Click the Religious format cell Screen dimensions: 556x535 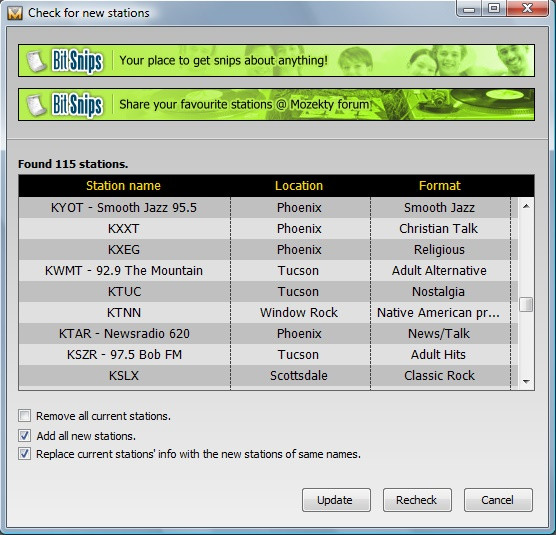tap(440, 249)
